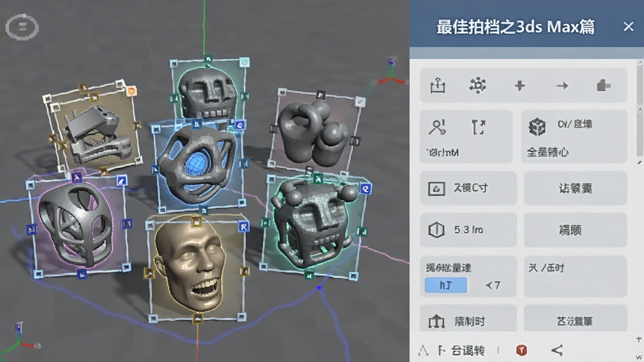Select the laughing human face model

point(191,265)
